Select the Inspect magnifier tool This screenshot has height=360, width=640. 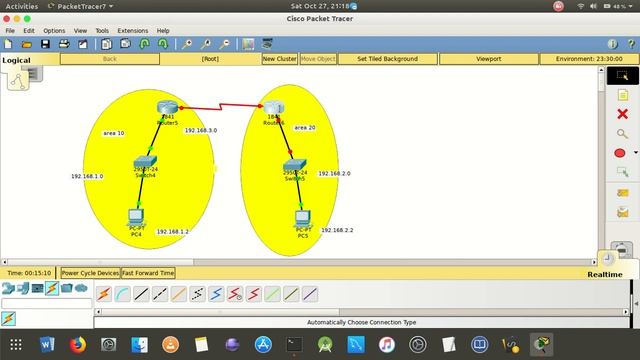[x=622, y=133]
